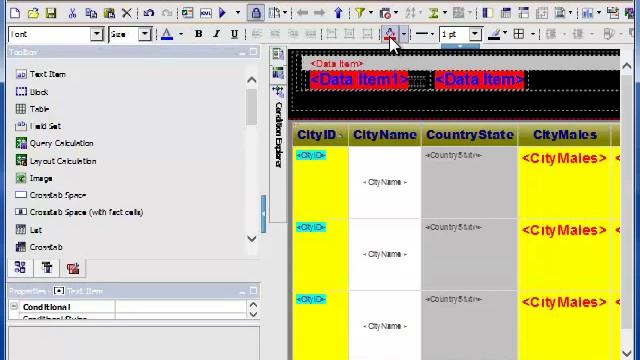Open a report using the folder icon
The image size is (640, 360).
click(33, 13)
